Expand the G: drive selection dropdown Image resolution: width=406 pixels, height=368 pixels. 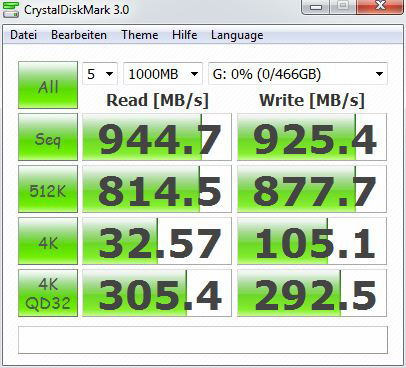tap(298, 74)
